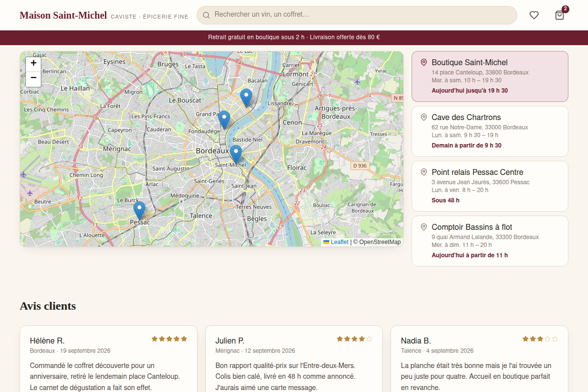
Task: Click 'Bordeaux · 19 septembre 2026' review date
Action: click(70, 351)
